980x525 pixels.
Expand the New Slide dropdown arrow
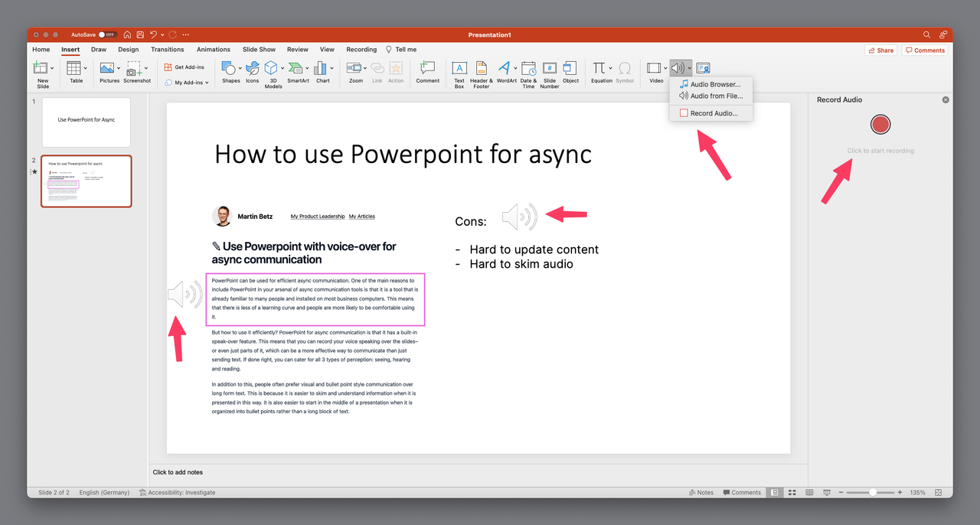(52, 68)
